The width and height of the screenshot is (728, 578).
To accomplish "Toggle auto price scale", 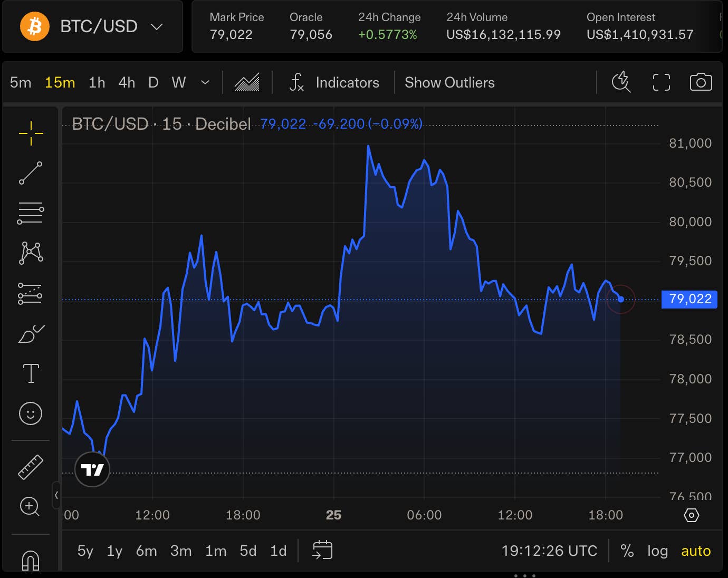I will (x=695, y=551).
